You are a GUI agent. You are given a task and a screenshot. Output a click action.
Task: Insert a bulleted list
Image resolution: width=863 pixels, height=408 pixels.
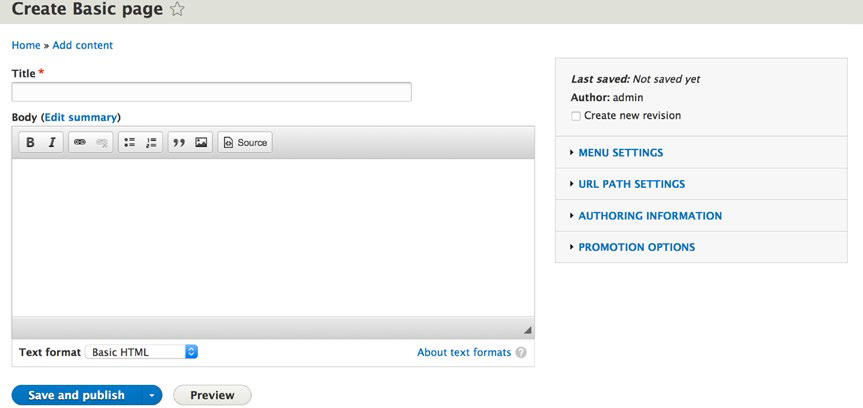129,142
